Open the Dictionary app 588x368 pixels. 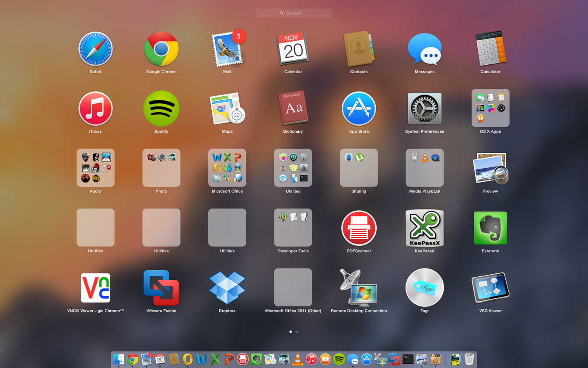(293, 109)
